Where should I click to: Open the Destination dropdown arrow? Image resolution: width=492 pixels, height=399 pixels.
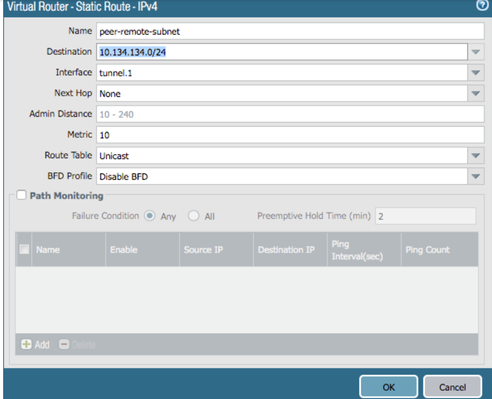(476, 52)
